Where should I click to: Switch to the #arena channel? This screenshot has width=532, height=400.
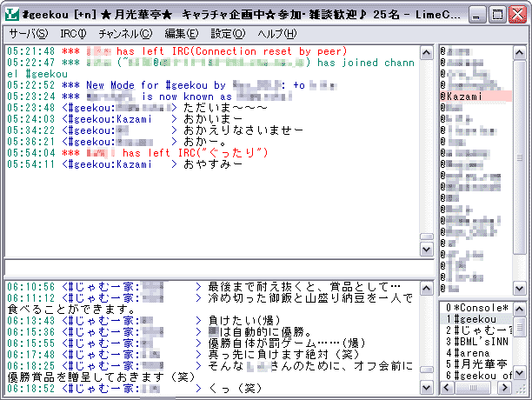pos(474,352)
